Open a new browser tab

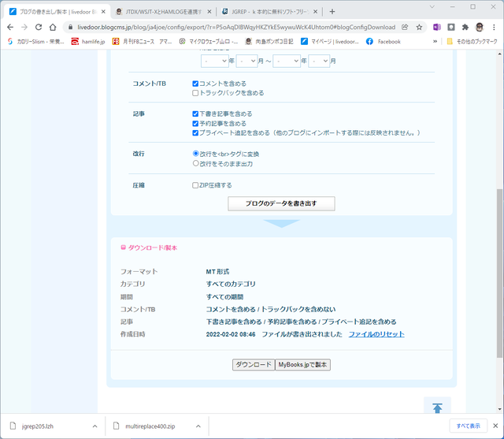[x=332, y=12]
